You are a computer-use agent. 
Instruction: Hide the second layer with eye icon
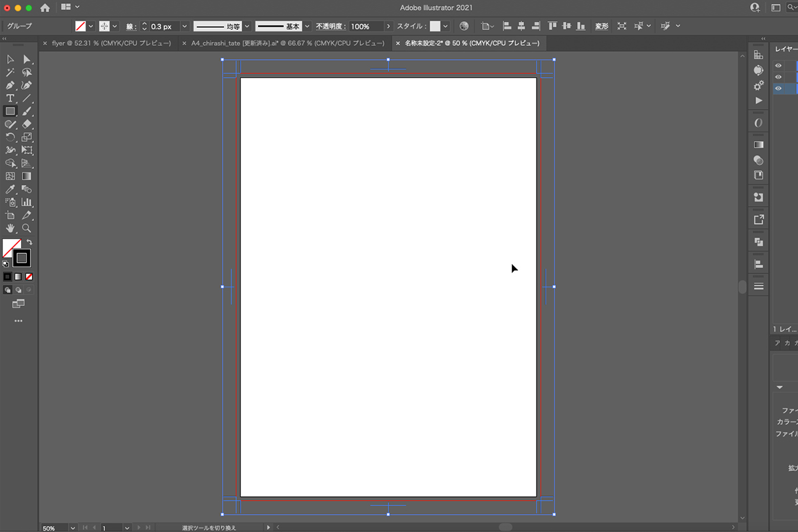tap(778, 77)
